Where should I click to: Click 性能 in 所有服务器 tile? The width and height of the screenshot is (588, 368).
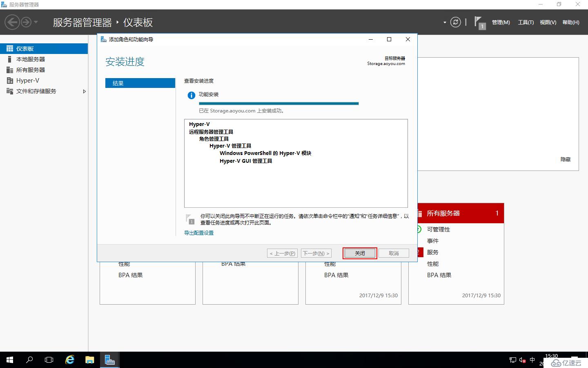[433, 264]
